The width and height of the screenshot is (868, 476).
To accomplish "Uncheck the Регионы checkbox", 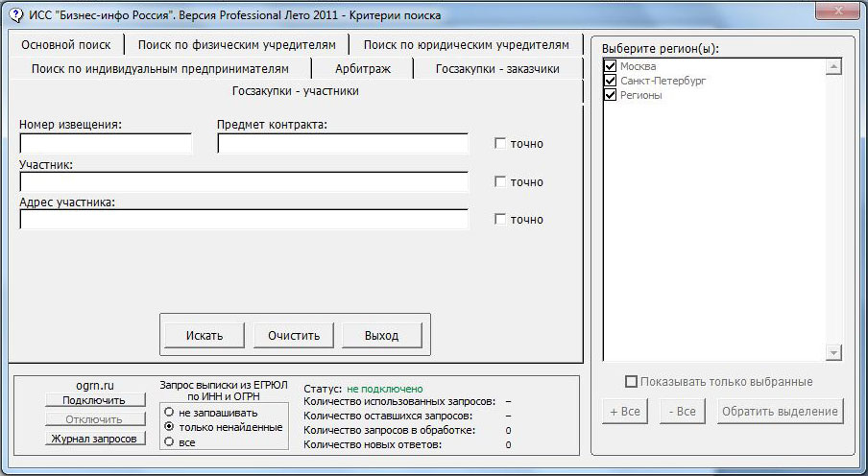I will tap(610, 95).
